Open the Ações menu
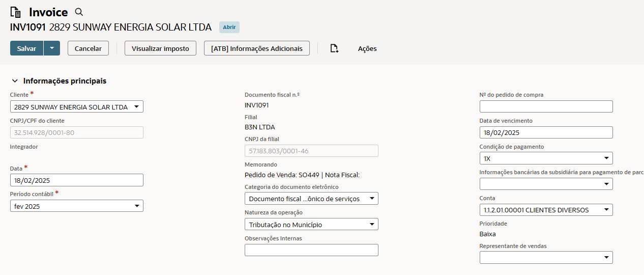The width and height of the screenshot is (644, 275). click(x=367, y=48)
